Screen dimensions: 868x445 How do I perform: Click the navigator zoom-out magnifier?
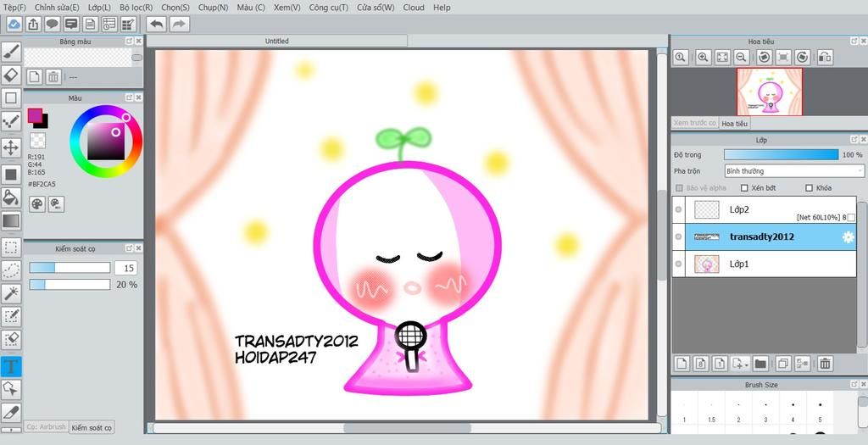click(x=741, y=57)
